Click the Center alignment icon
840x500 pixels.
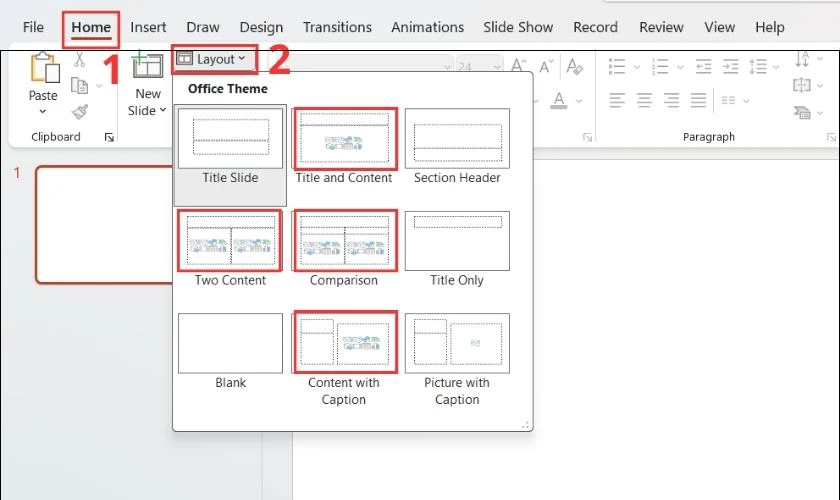coord(644,100)
